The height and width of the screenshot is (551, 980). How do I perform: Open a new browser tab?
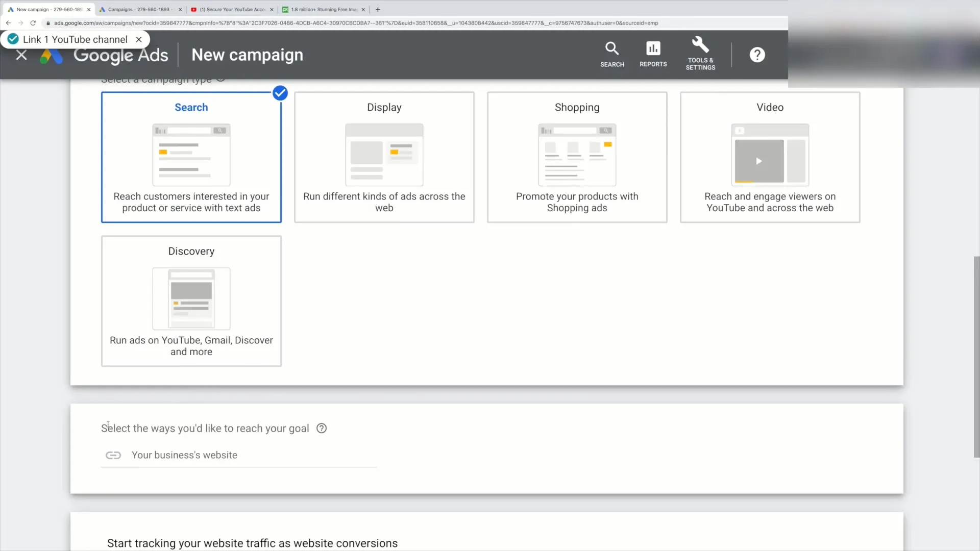pos(378,9)
